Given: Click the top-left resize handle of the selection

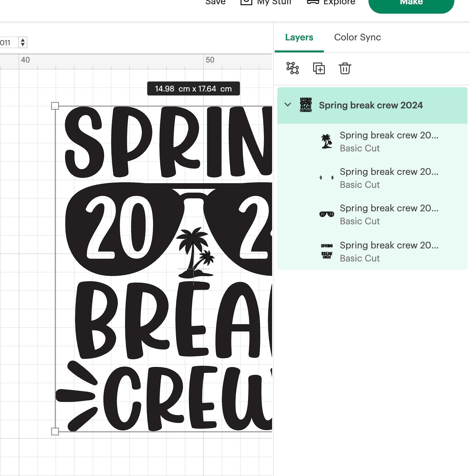Looking at the screenshot, I should [55, 105].
